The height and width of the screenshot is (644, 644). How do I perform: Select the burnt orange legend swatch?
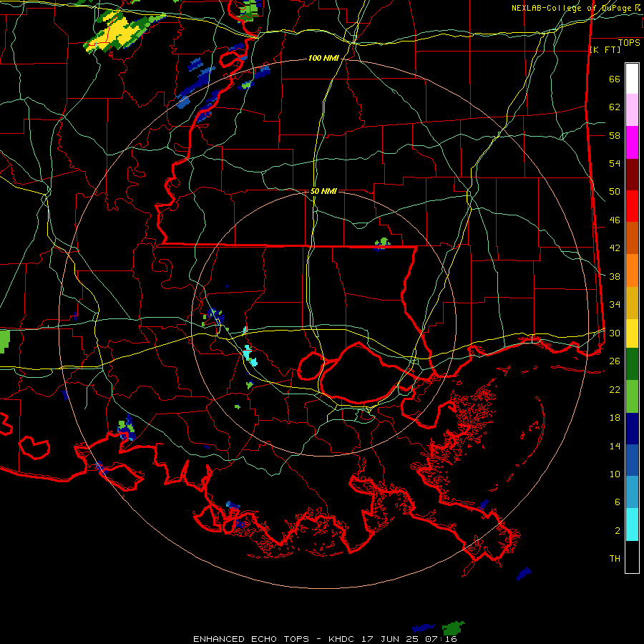632,238
